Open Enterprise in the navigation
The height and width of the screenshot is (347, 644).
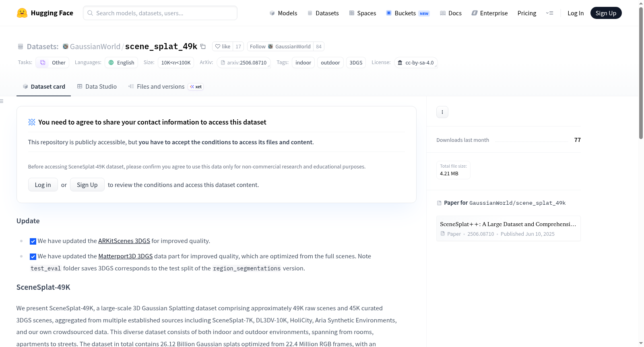pos(490,13)
